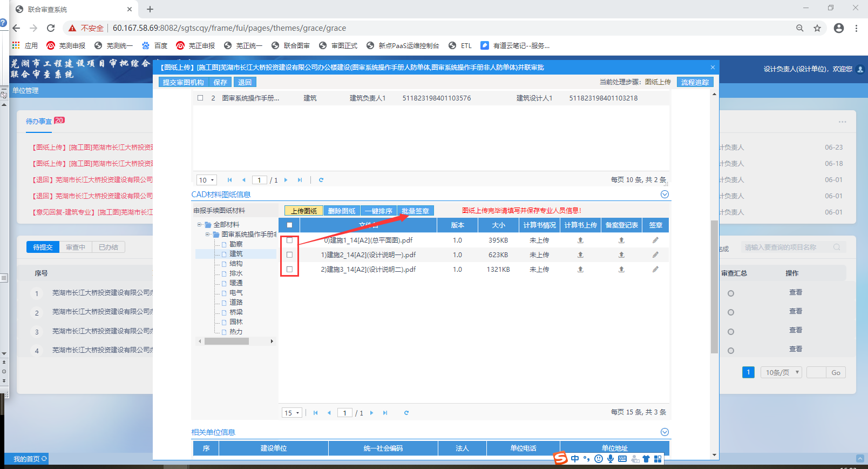Collapse the 全部材料 tree node
The image size is (868, 469).
click(199, 225)
